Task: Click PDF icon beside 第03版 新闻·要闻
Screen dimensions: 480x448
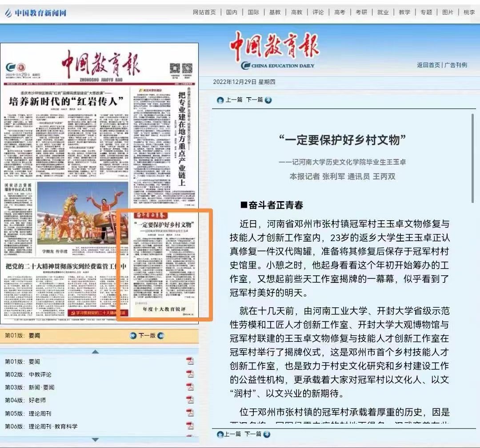Action: pyautogui.click(x=190, y=387)
